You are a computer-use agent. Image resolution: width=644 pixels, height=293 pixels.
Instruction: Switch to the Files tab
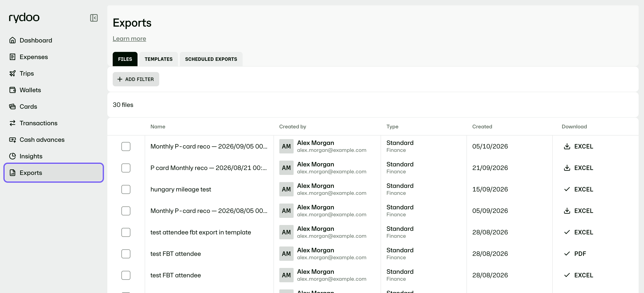pyautogui.click(x=125, y=59)
